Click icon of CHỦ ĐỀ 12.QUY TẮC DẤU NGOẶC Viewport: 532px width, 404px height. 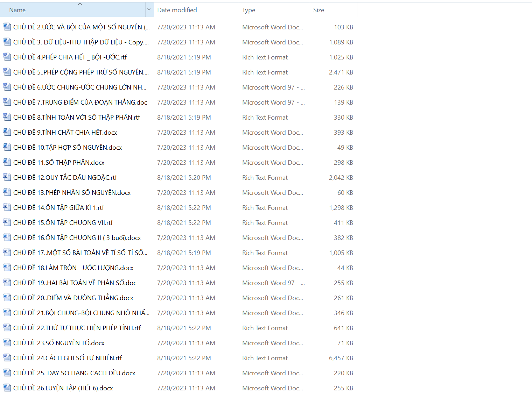[7, 177]
